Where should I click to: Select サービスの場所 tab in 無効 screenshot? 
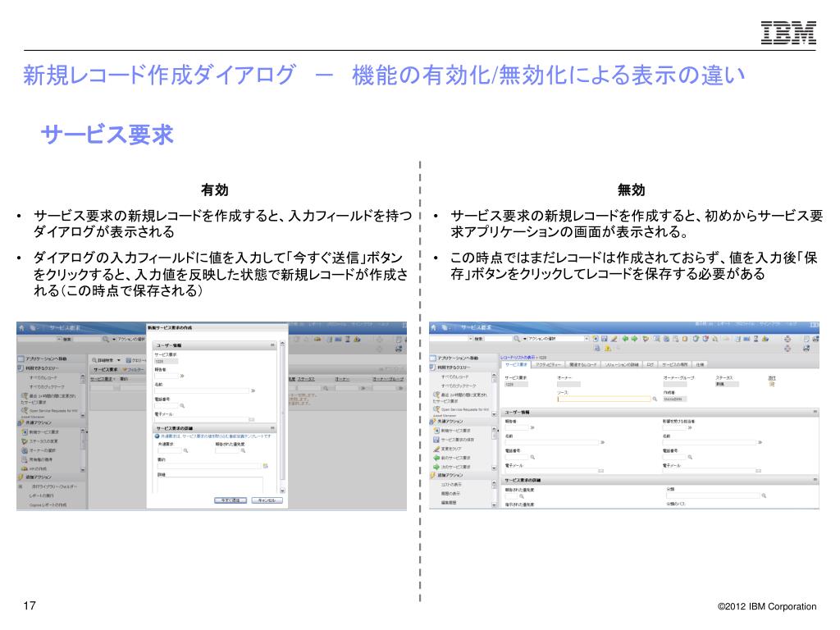(675, 364)
